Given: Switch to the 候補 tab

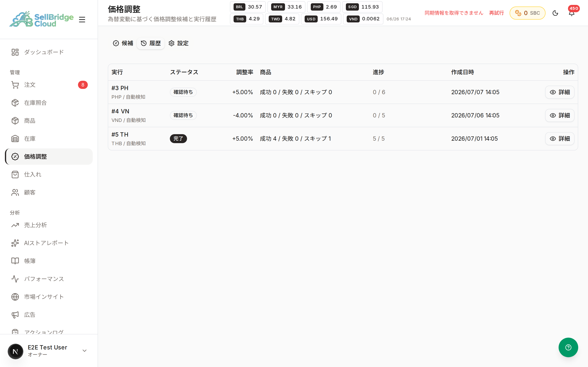Looking at the screenshot, I should click(x=123, y=43).
